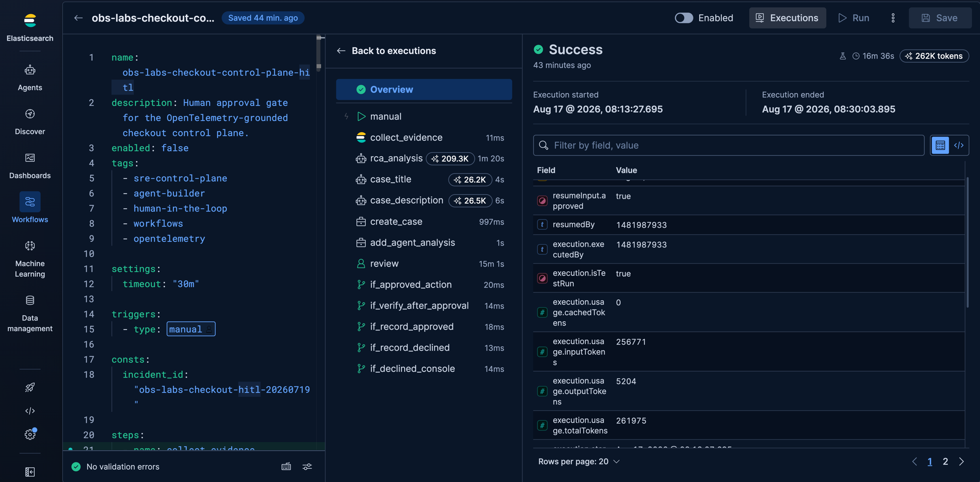This screenshot has height=482, width=980.
Task: Focus the Filter by field, value input
Action: pyautogui.click(x=729, y=145)
